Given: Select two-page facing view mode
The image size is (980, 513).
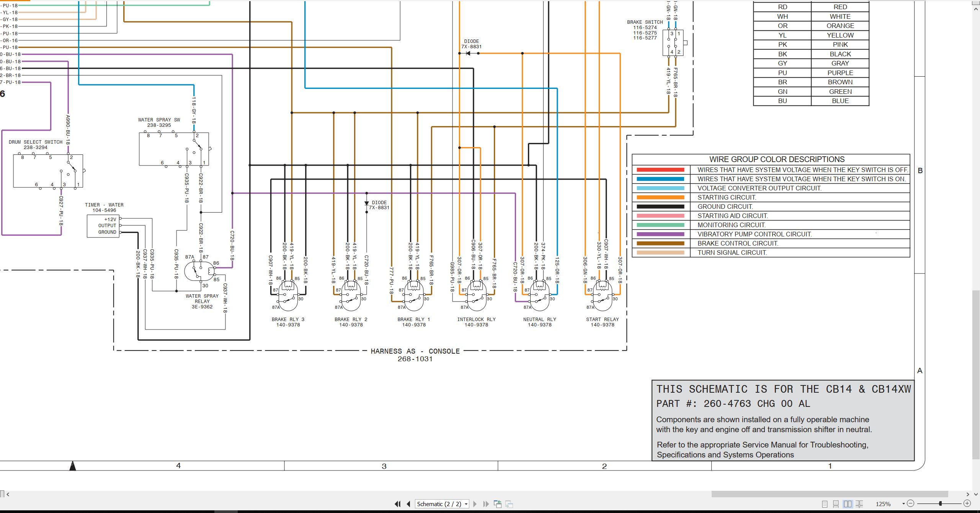Looking at the screenshot, I should (848, 504).
